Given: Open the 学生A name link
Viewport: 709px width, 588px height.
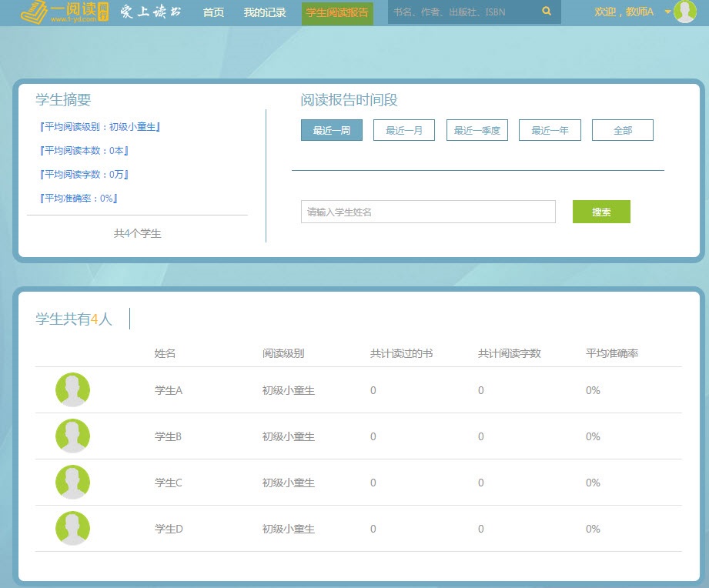Looking at the screenshot, I should (169, 391).
